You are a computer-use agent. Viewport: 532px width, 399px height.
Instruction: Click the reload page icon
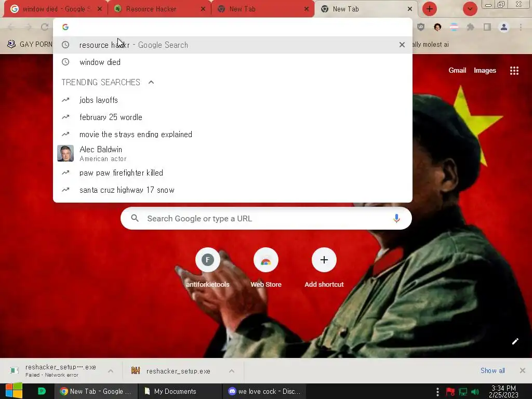(x=45, y=27)
